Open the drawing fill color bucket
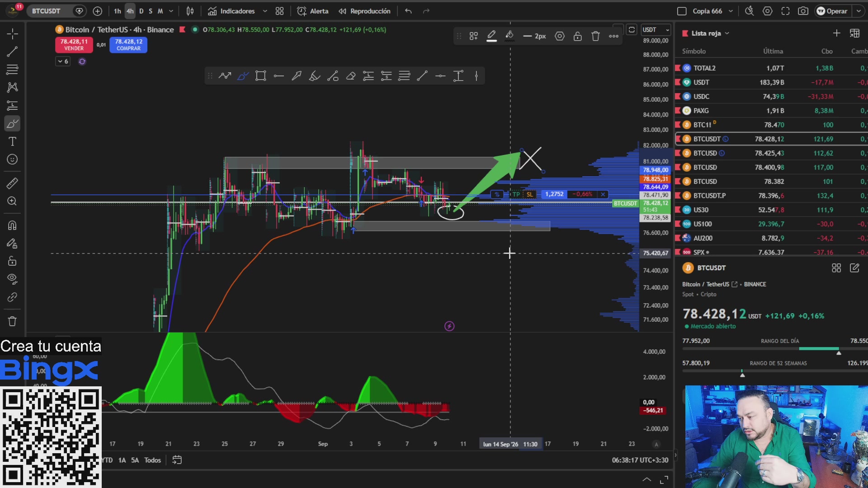Screen dimensions: 868x488 509,36
